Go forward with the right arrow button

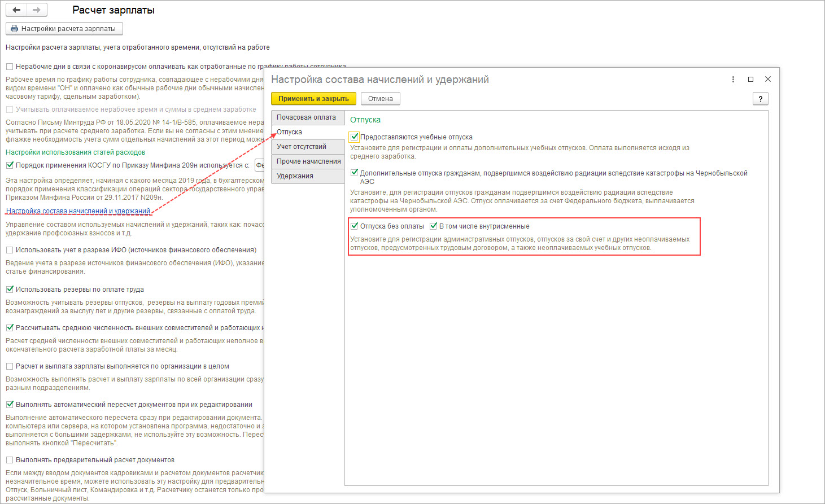tap(37, 10)
